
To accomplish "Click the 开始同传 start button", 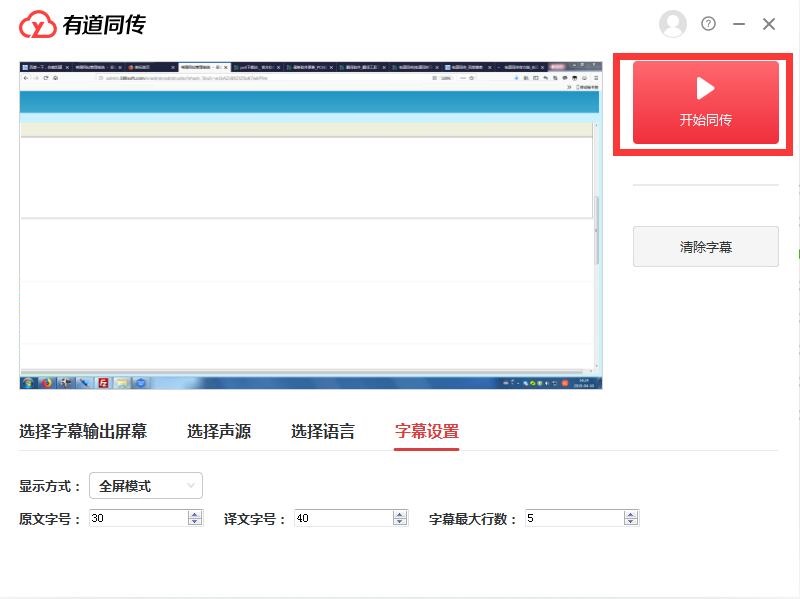I will click(x=705, y=102).
